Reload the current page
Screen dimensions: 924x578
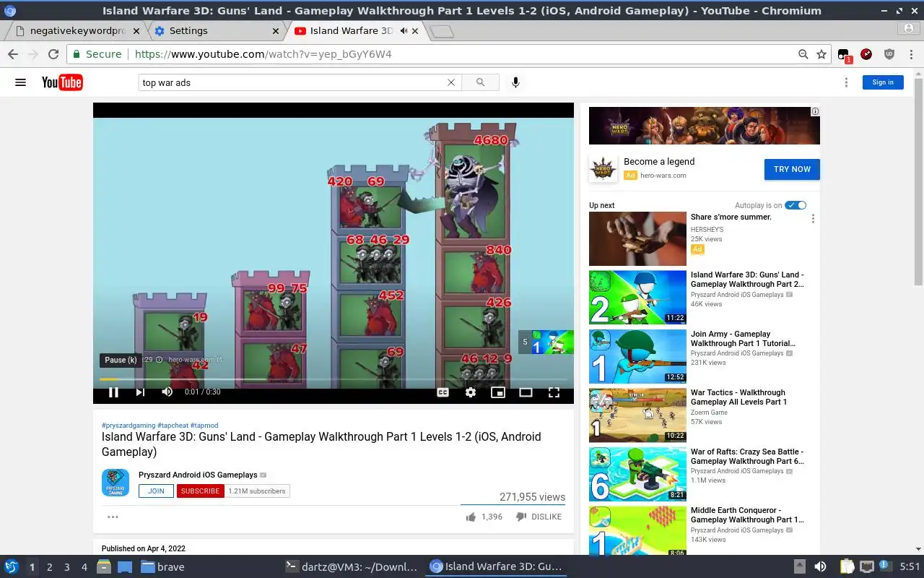(x=53, y=54)
